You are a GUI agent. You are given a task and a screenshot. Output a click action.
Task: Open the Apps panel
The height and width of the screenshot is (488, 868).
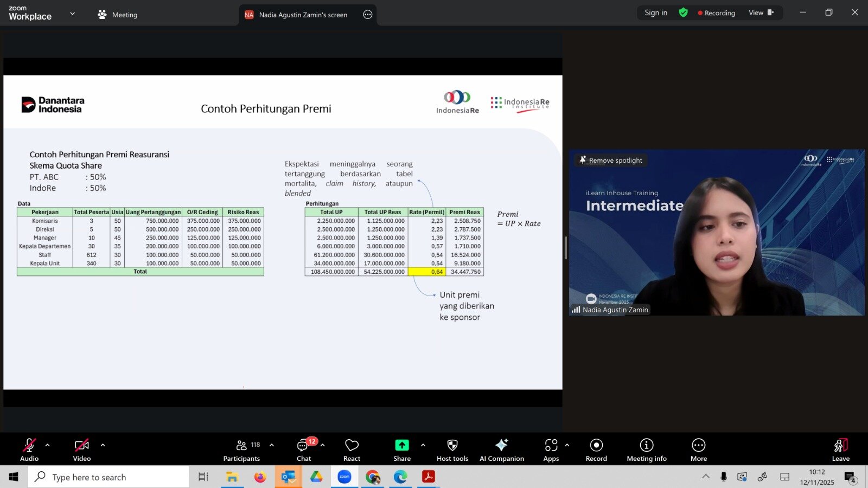click(551, 450)
